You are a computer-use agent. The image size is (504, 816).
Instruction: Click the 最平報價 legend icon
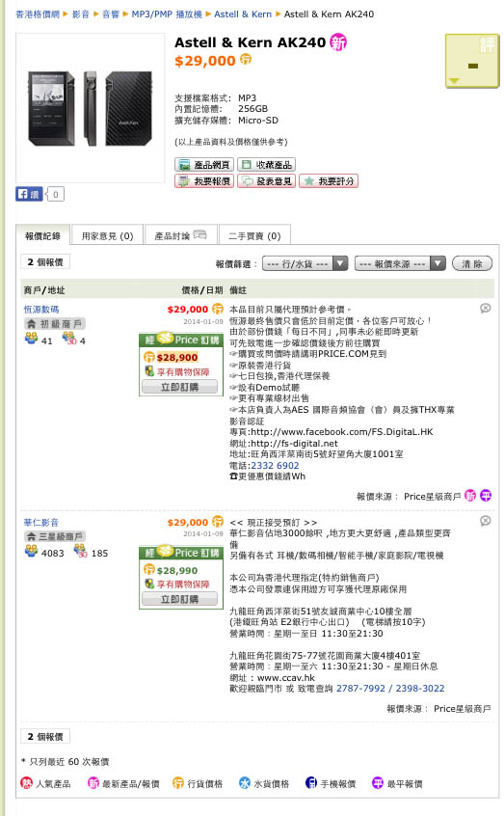coord(378,783)
